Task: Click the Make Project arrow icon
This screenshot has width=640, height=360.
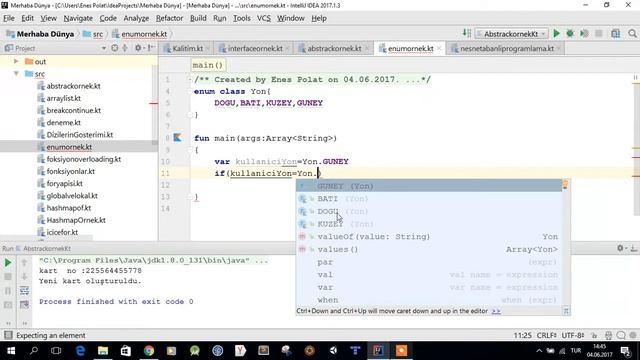Action: [466, 33]
